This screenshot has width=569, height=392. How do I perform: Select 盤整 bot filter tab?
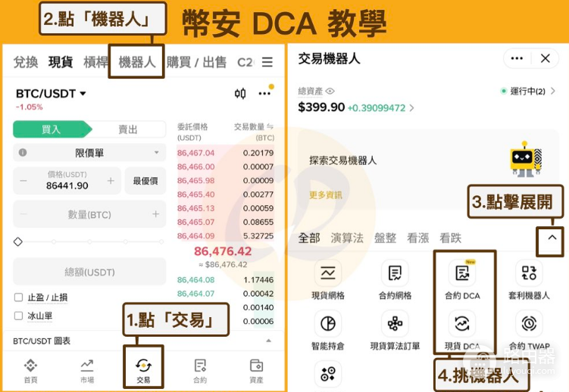pos(385,238)
